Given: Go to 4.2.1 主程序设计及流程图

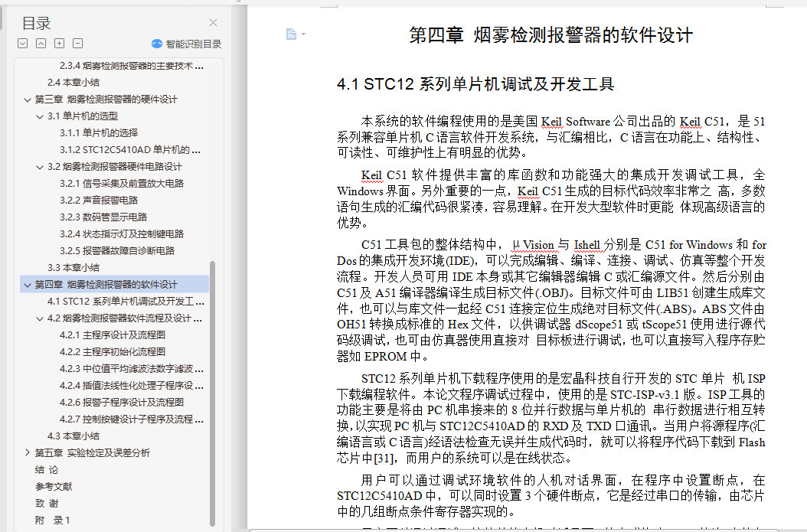Looking at the screenshot, I should pyautogui.click(x=113, y=335).
